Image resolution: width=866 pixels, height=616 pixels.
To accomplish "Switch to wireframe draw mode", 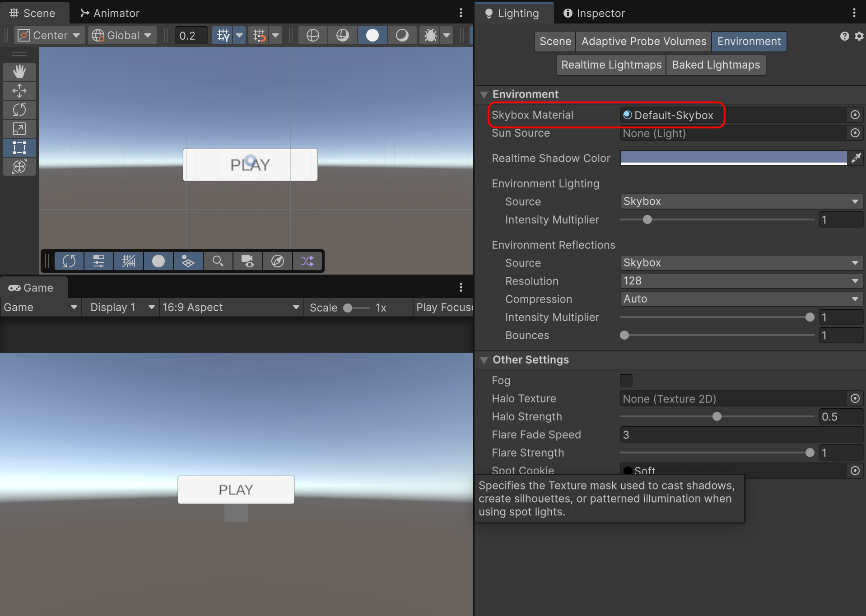I will click(312, 35).
